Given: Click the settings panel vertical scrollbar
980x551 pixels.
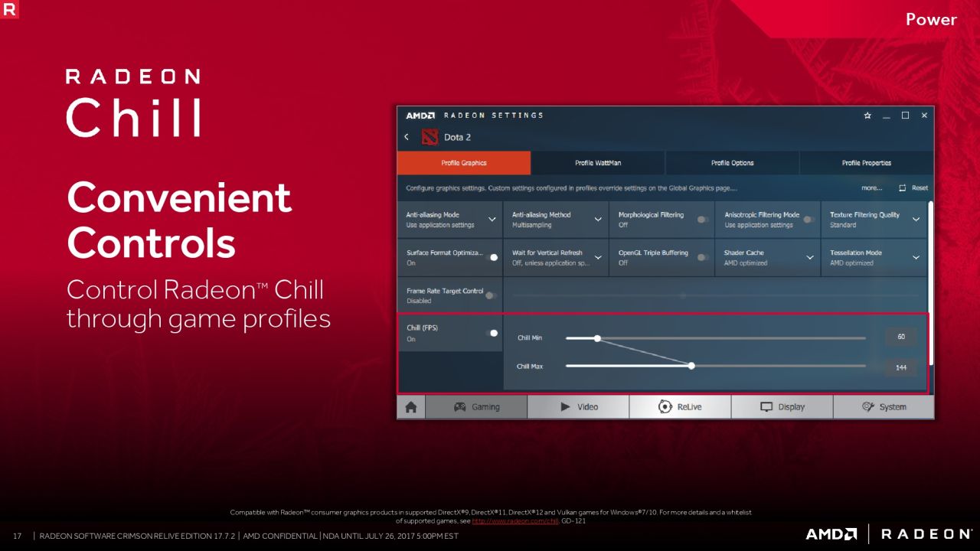Looking at the screenshot, I should click(931, 283).
